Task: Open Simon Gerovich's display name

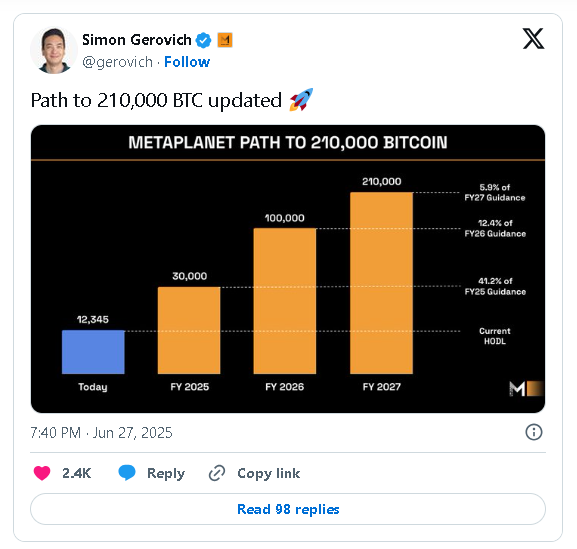Action: (x=137, y=40)
